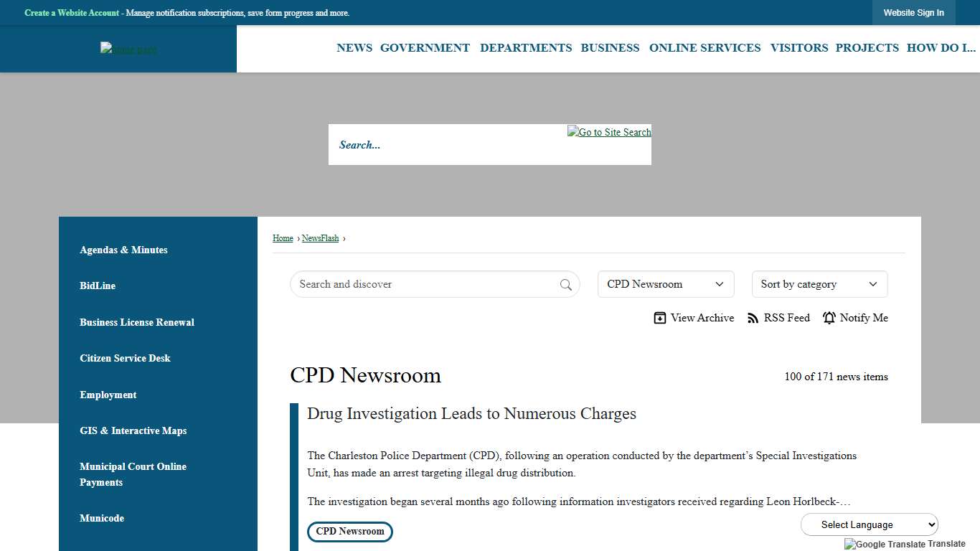This screenshot has height=551, width=980.
Task: Click the CPD Newsroom tag button
Action: (x=350, y=532)
